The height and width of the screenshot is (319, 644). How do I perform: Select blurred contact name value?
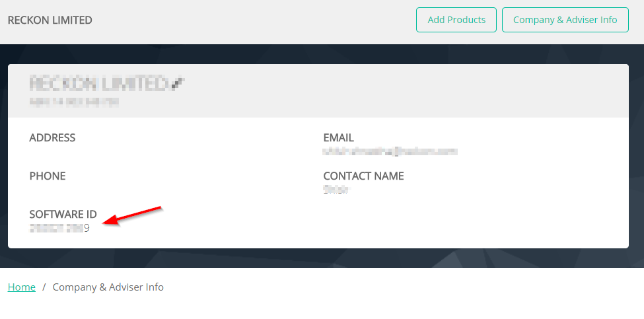click(336, 190)
